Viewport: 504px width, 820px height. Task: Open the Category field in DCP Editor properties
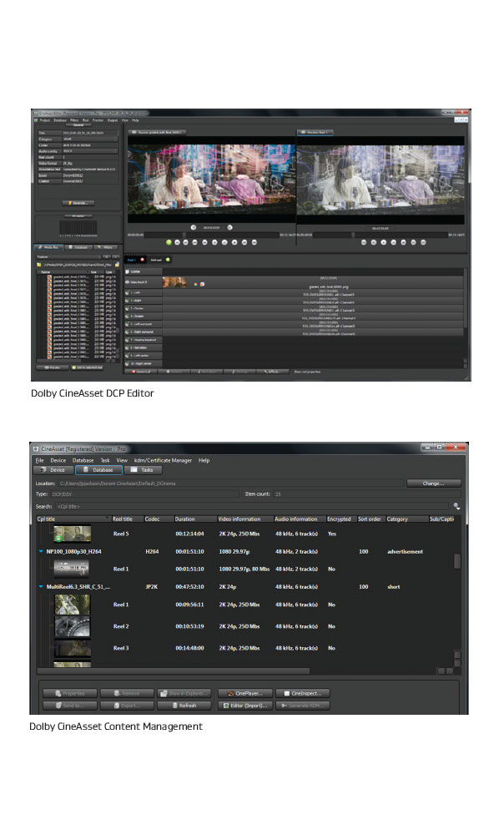click(x=90, y=139)
